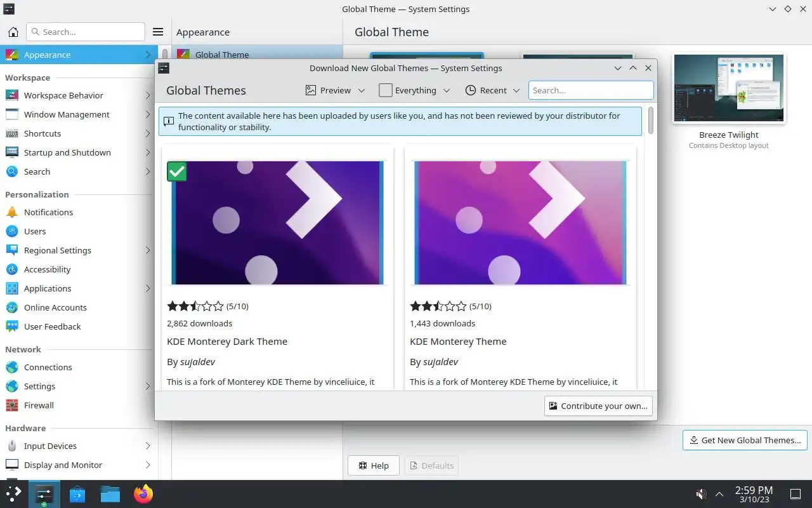
Task: Open KDE Monterey Dark Theme preview thumbnail
Action: 277,222
